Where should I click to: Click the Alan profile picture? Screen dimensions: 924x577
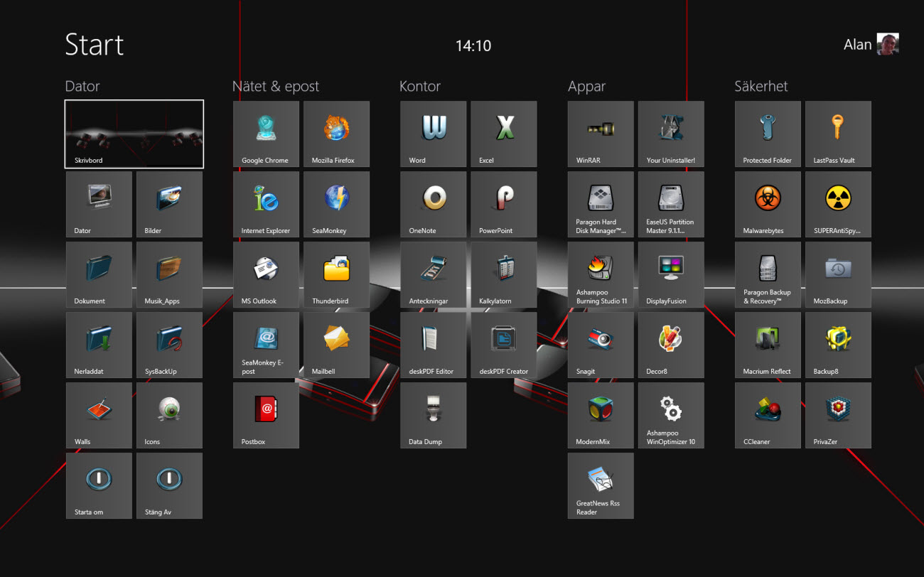(x=888, y=44)
